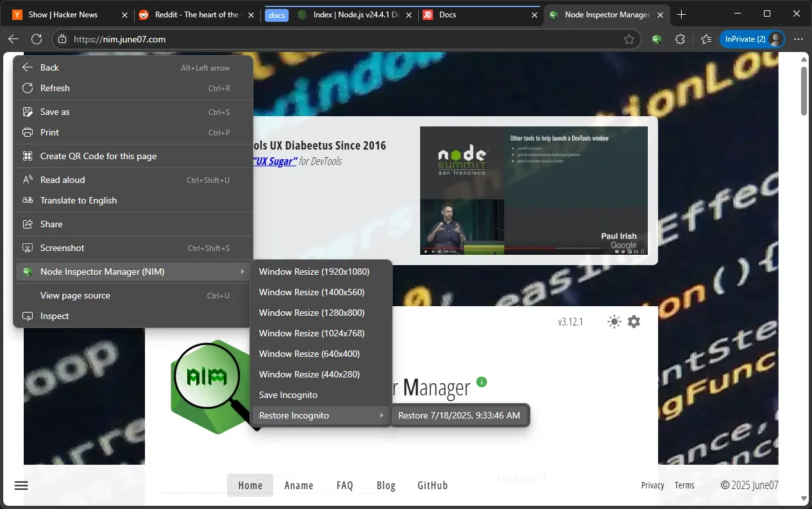Image resolution: width=812 pixels, height=509 pixels.
Task: Choose Back in context menu
Action: click(133, 67)
